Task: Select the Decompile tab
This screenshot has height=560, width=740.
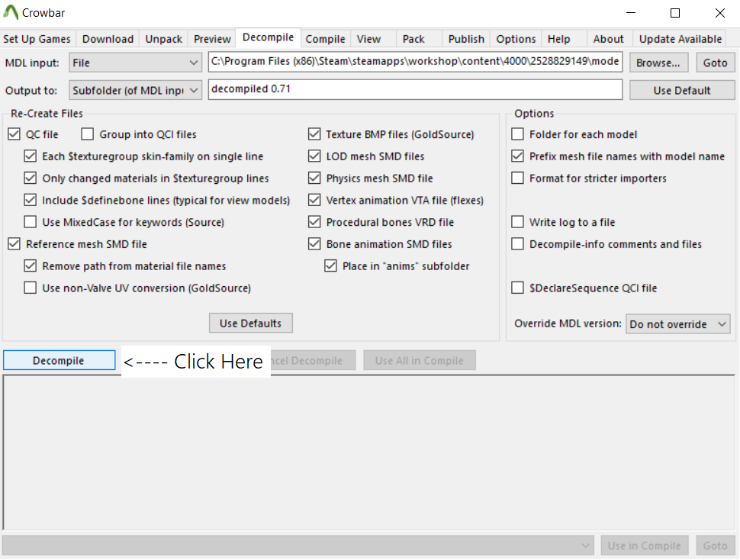Action: (268, 37)
